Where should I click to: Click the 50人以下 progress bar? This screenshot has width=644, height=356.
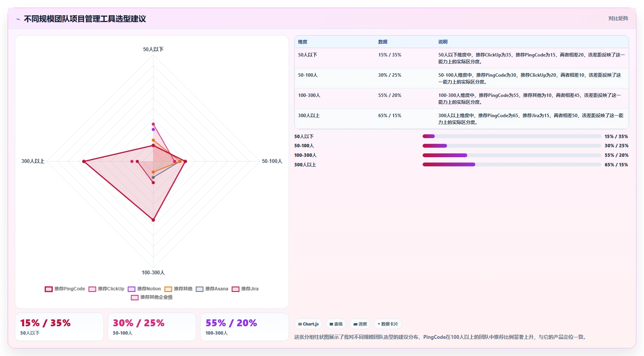tap(512, 136)
